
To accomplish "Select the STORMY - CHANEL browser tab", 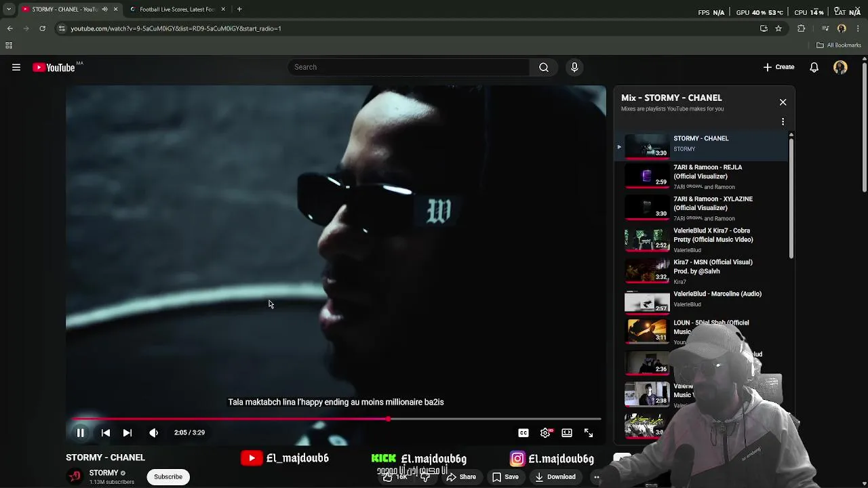I will coord(64,9).
